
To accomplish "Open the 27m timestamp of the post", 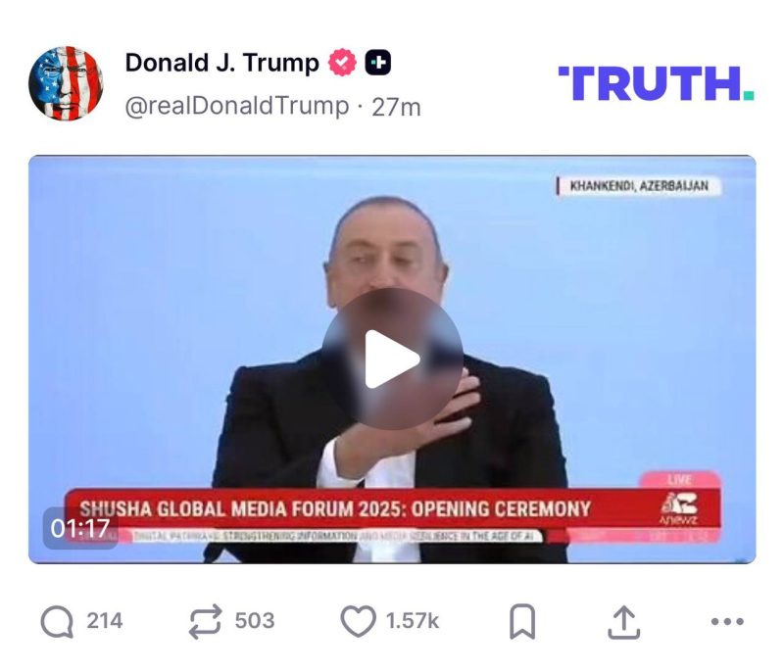I will coord(396,108).
